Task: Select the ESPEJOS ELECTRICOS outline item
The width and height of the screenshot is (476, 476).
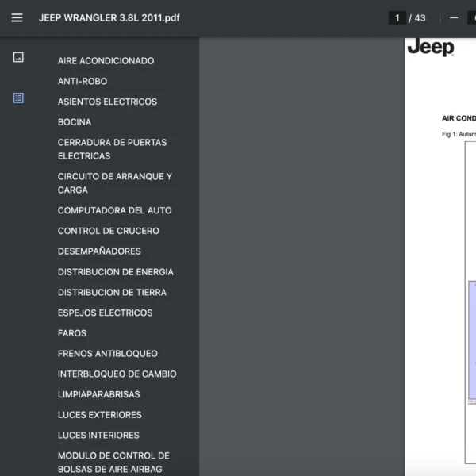Action: 105,313
